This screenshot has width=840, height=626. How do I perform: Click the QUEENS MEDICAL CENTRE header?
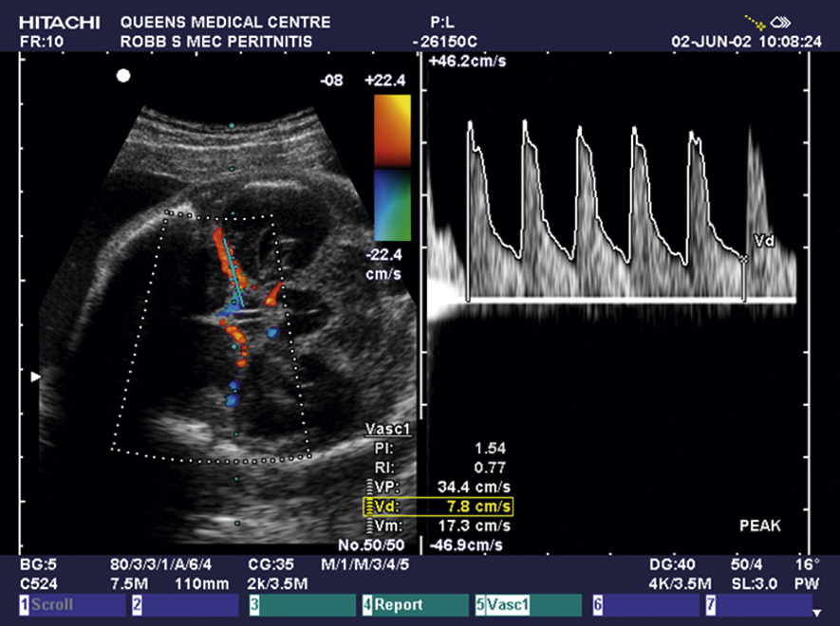pyautogui.click(x=226, y=23)
